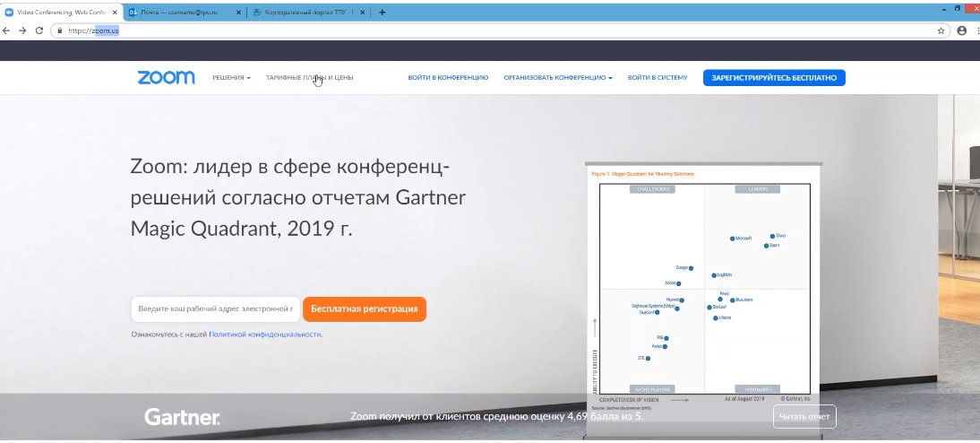Click ВОЙТИ В СИСТЕМУ link
The width and height of the screenshot is (980, 443).
pyautogui.click(x=658, y=78)
